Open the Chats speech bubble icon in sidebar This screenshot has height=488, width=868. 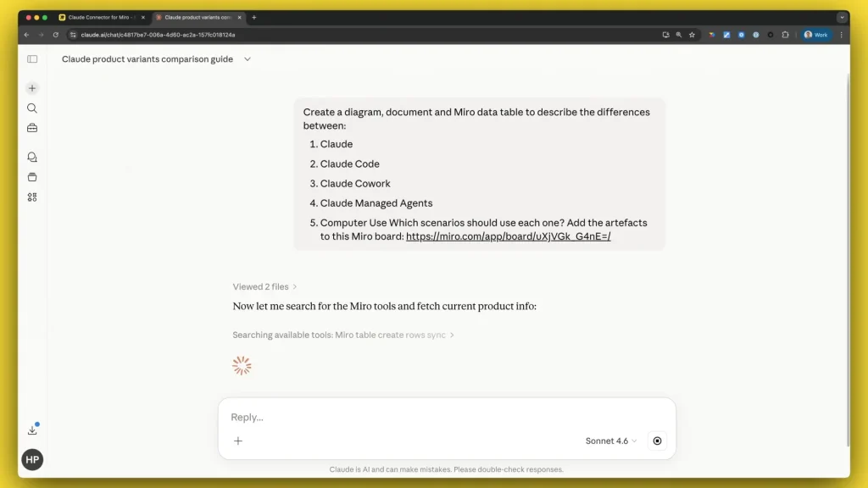click(x=32, y=157)
